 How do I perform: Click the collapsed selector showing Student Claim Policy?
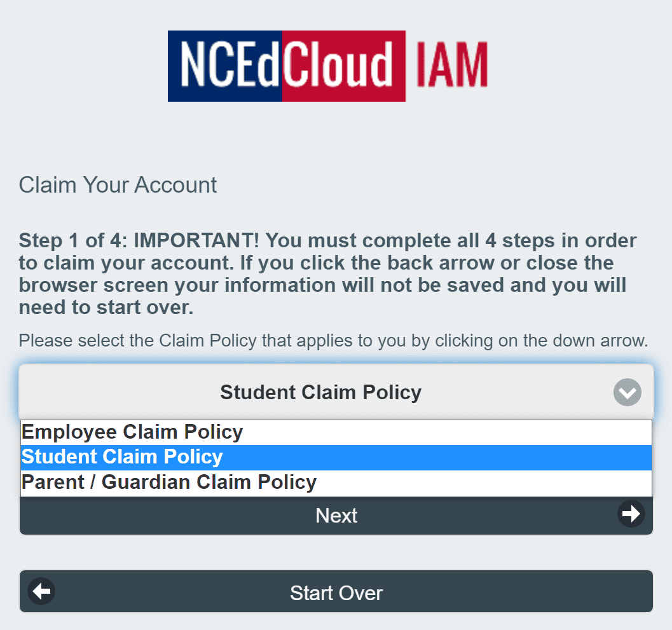click(x=320, y=392)
